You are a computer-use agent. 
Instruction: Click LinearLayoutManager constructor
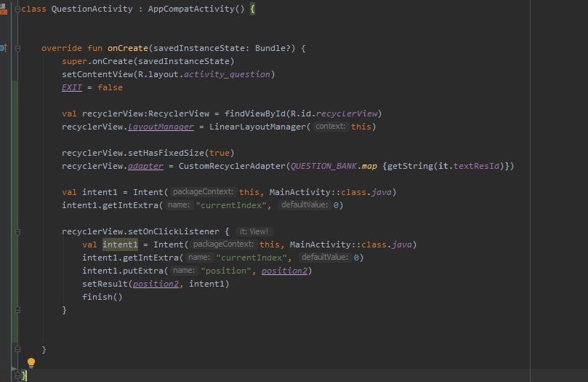click(x=257, y=127)
